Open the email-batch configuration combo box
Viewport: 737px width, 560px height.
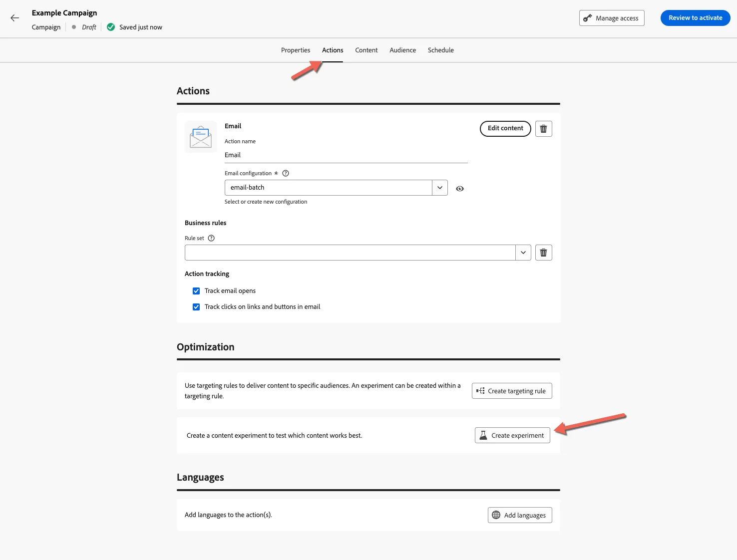pyautogui.click(x=336, y=188)
